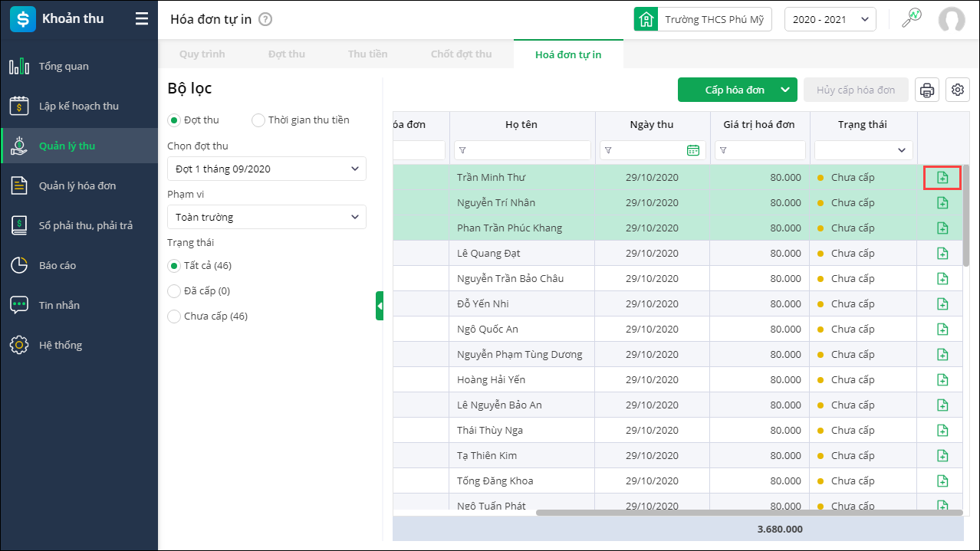Screen dimensions: 980x551
Task: Open table settings gear icon
Action: tap(958, 90)
